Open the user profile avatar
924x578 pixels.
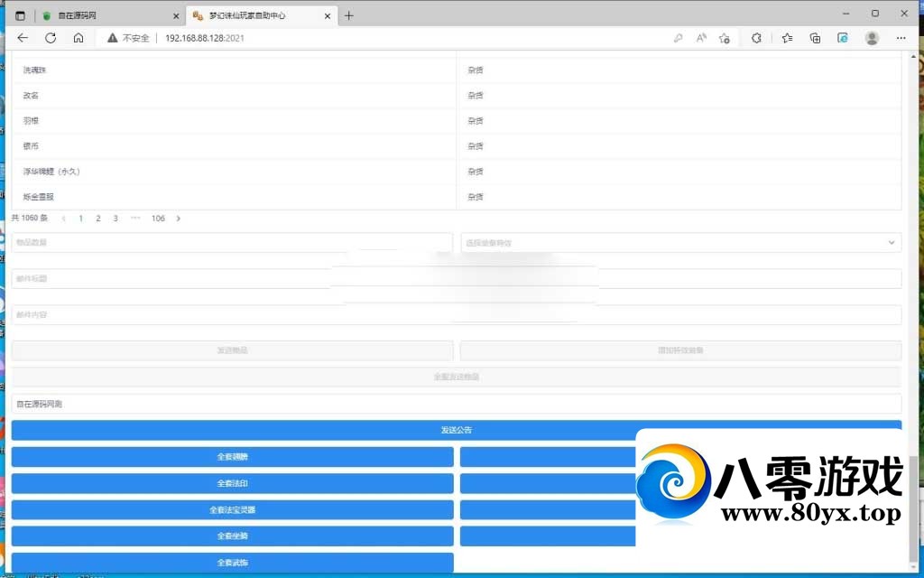tap(872, 38)
